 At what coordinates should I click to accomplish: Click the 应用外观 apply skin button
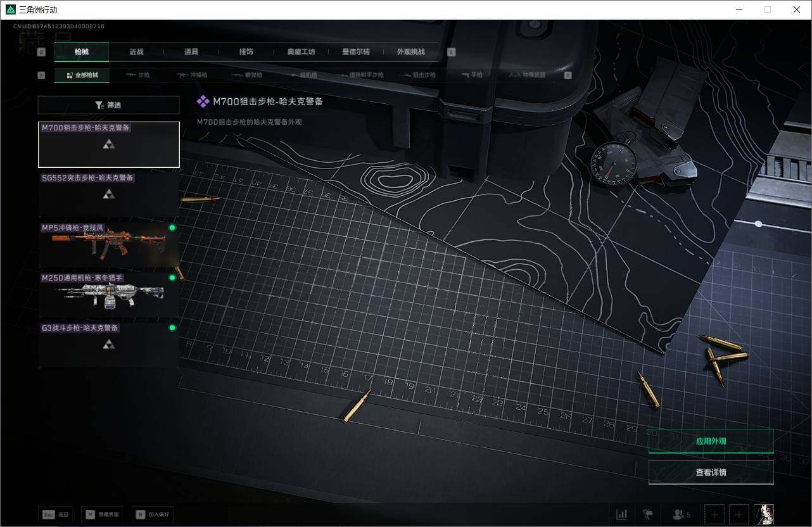tap(711, 441)
